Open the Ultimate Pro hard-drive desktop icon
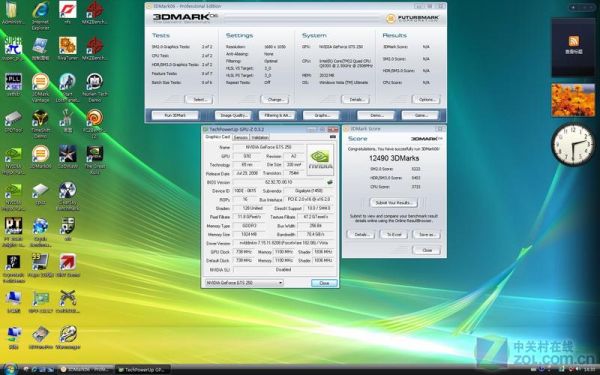The image size is (600, 375). point(41,338)
